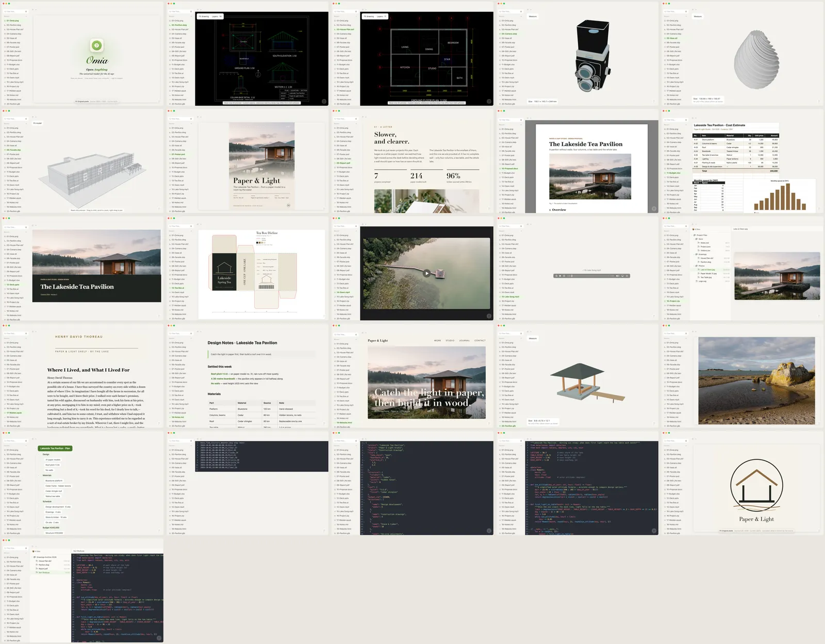825x644 pixels.
Task: Open Recent sort dropdown in Omia welcome window
Action: (15, 16)
